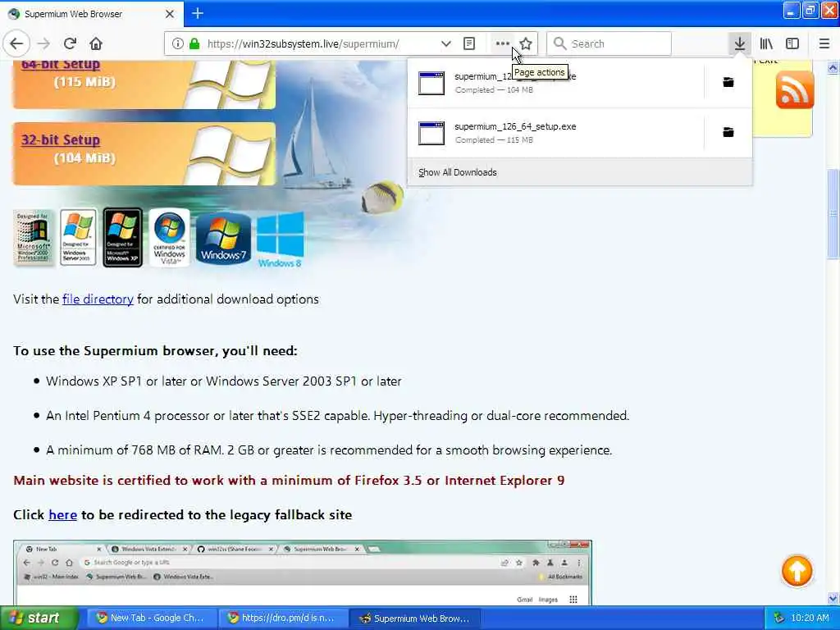Toggle reader view in address bar
Image resolution: width=840 pixels, height=630 pixels.
tap(468, 44)
